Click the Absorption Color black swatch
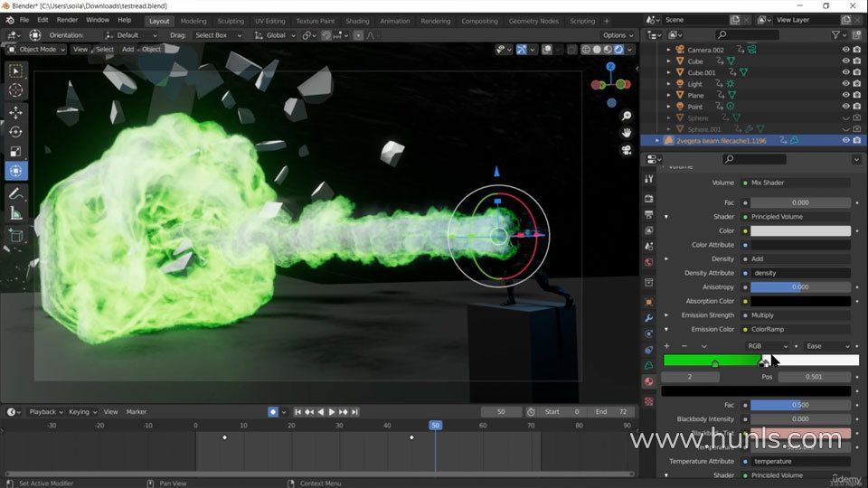 (800, 301)
